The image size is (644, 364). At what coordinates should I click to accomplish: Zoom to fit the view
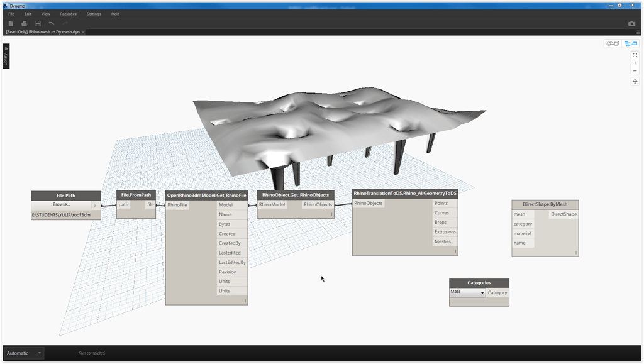tap(635, 55)
